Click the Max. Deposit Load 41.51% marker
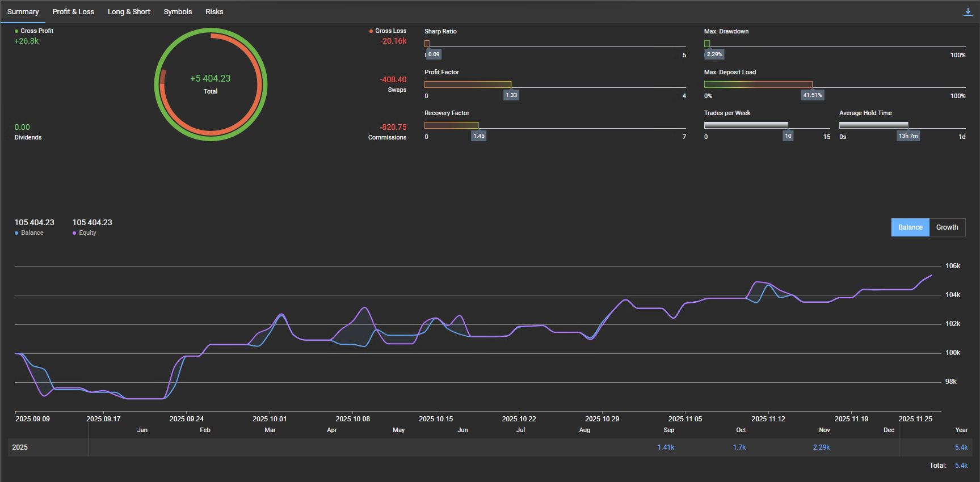 pyautogui.click(x=812, y=95)
